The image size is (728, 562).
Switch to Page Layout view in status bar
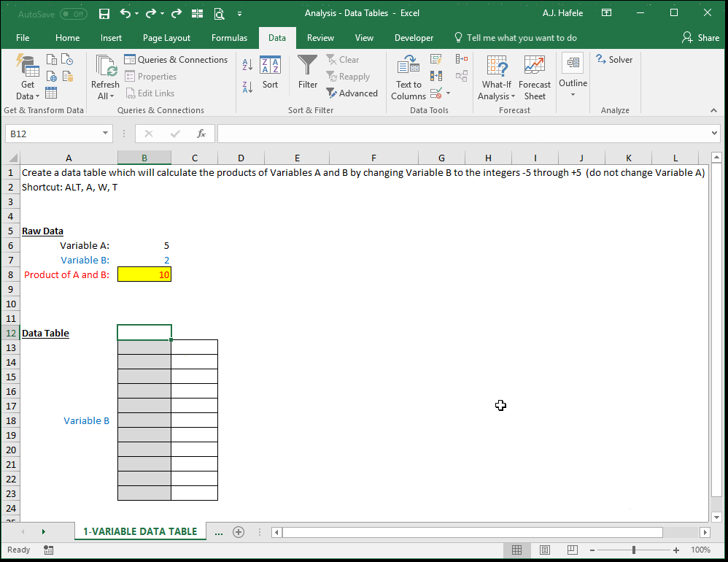click(545, 550)
